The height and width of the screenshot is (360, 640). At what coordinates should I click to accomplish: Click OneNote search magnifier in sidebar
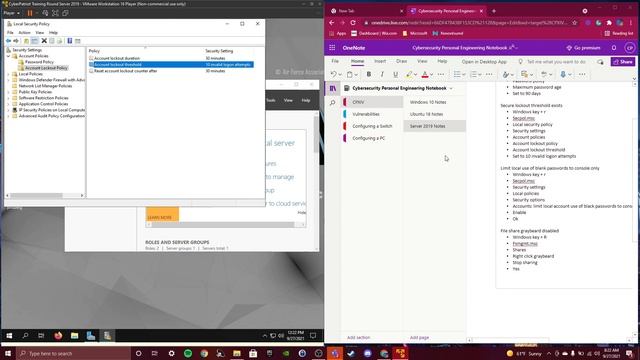[x=333, y=102]
